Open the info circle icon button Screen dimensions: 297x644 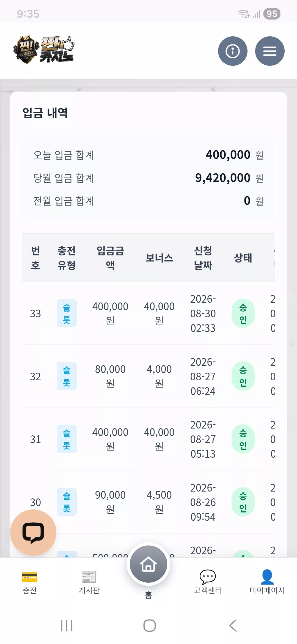tap(233, 51)
